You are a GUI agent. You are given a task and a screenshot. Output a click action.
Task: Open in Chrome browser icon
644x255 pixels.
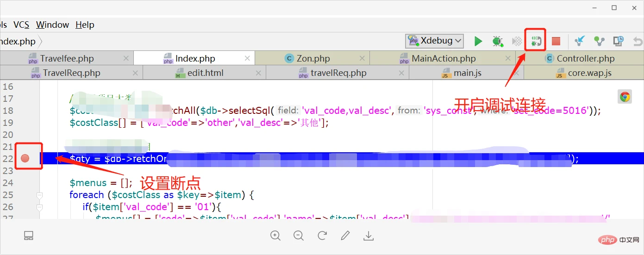[x=625, y=97]
